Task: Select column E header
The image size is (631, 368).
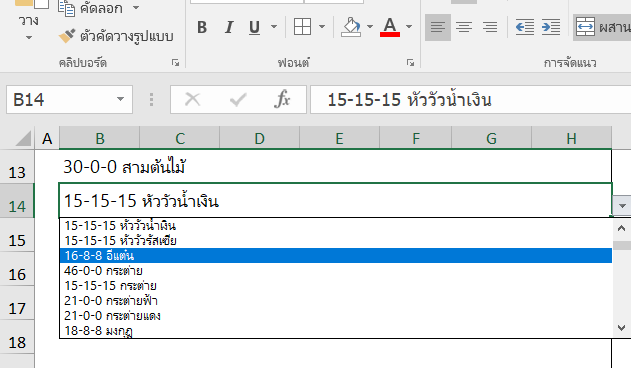Action: [339, 139]
